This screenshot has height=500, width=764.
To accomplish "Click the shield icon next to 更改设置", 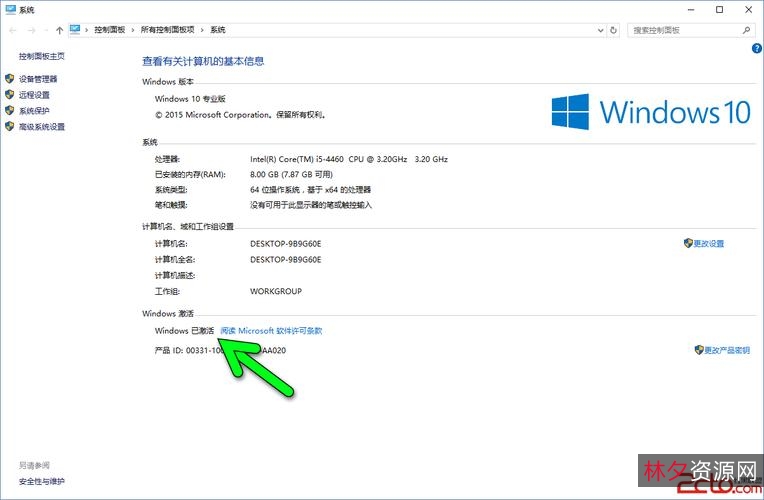I will click(688, 243).
